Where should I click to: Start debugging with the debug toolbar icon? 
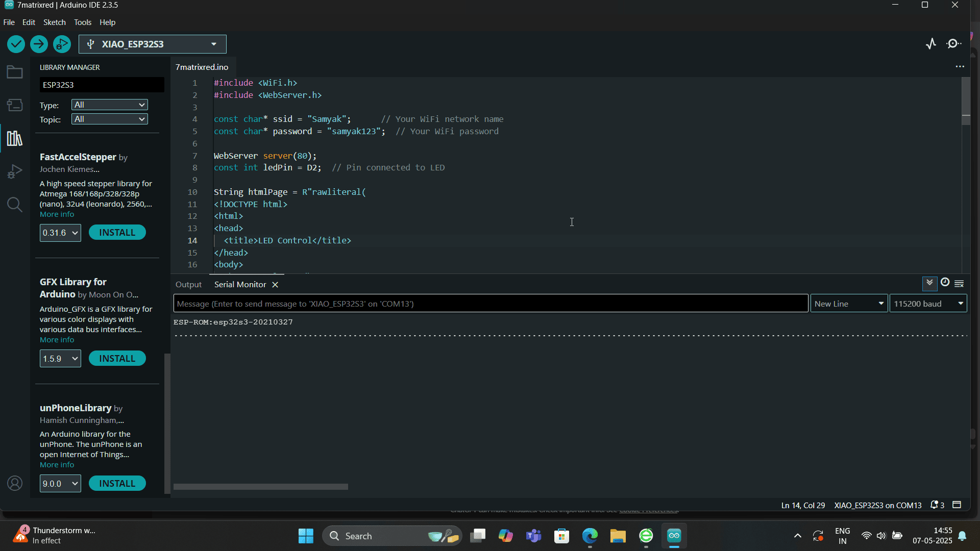(62, 44)
